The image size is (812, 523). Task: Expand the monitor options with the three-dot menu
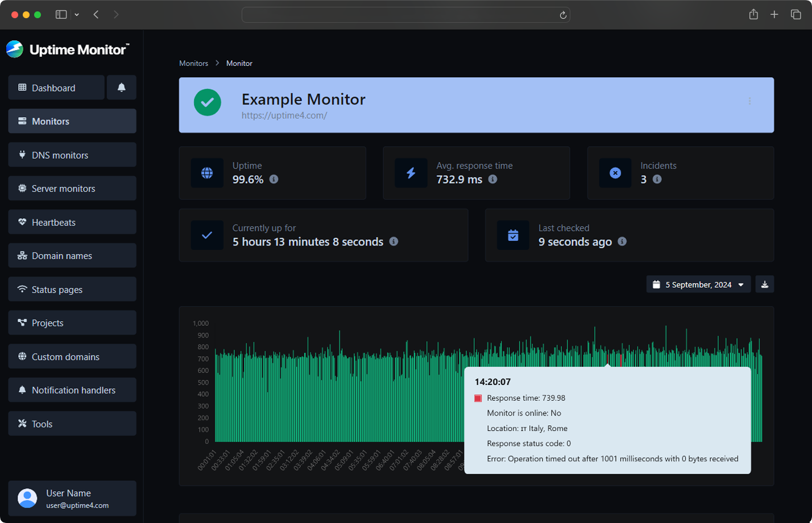(750, 101)
